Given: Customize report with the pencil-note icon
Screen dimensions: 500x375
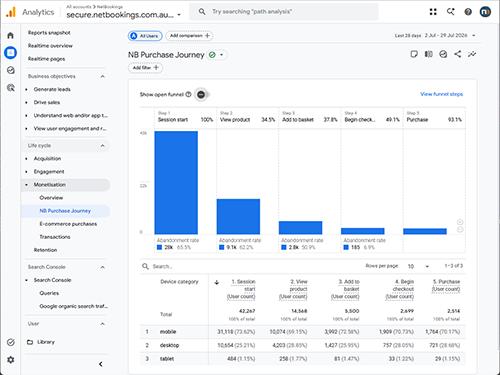Looking at the screenshot, I should tap(414, 54).
